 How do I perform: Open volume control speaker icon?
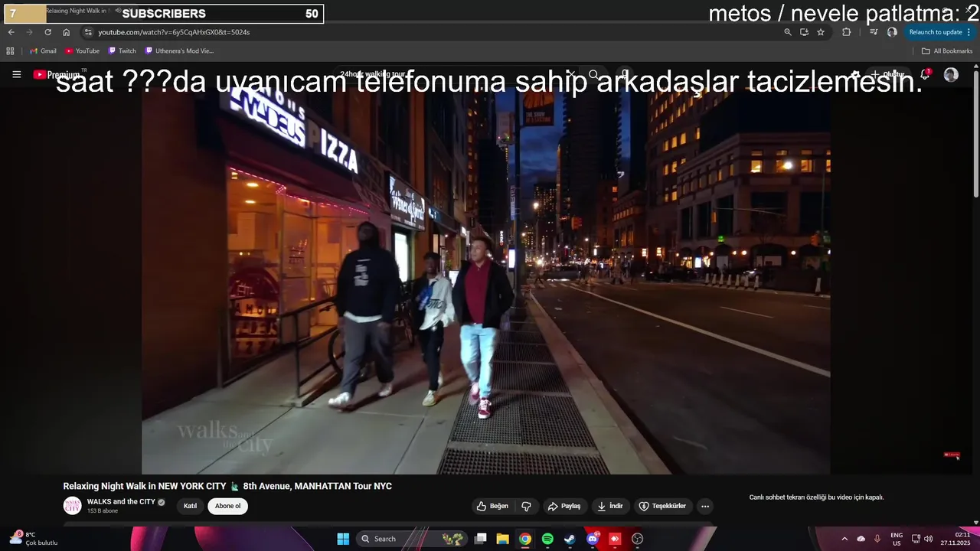[928, 539]
